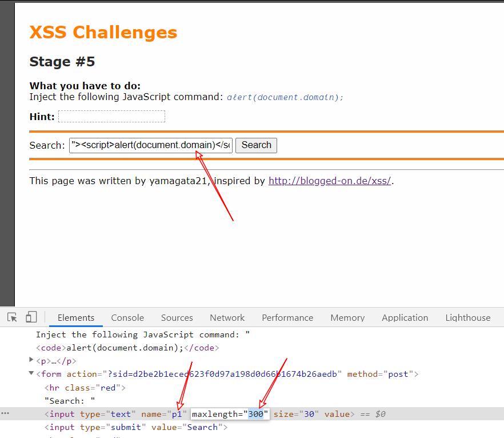504x438 pixels.
Task: Focus the Search text input field
Action: coord(151,145)
